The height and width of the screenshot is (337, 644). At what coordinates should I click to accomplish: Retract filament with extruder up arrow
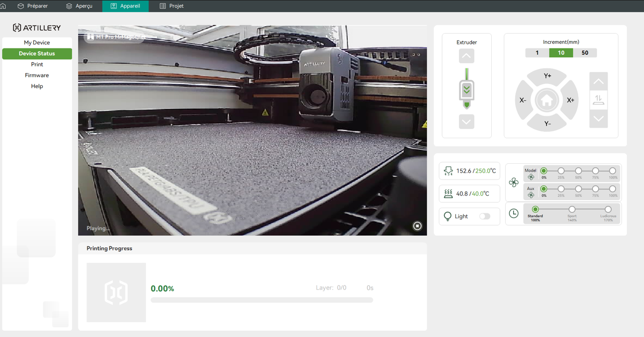tap(467, 56)
